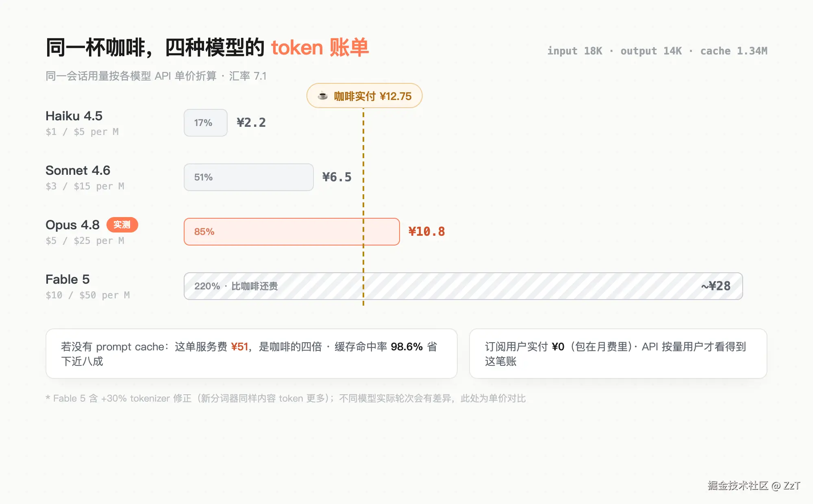Click the ¥2.2 cost value

(251, 122)
